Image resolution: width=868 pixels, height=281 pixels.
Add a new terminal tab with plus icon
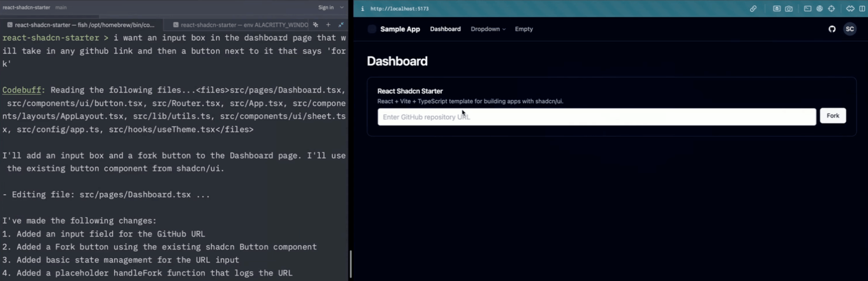[328, 25]
